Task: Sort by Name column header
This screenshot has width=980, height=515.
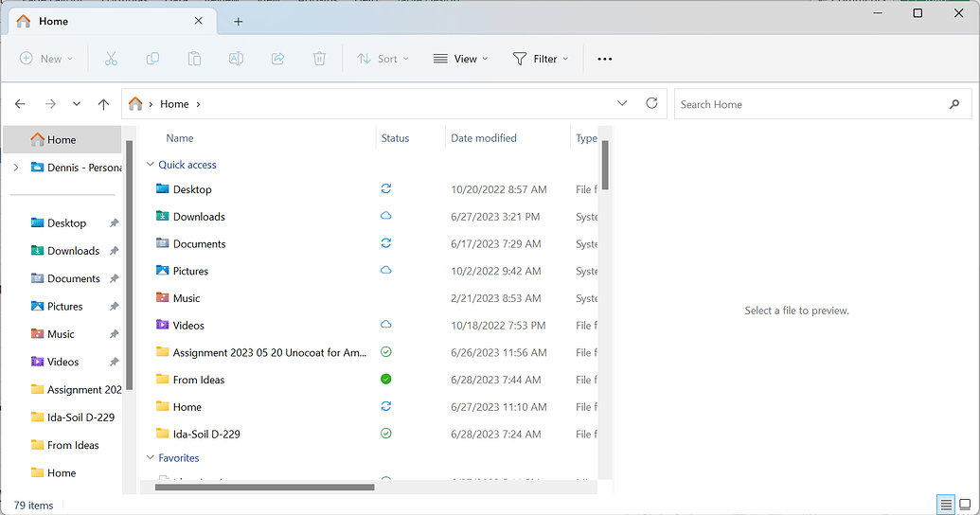Action: click(x=179, y=138)
